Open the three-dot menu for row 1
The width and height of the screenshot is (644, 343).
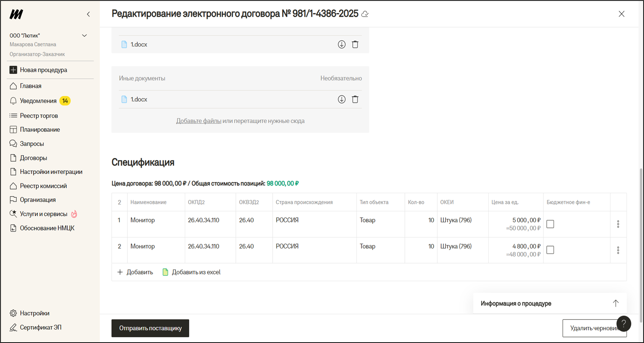pyautogui.click(x=618, y=224)
